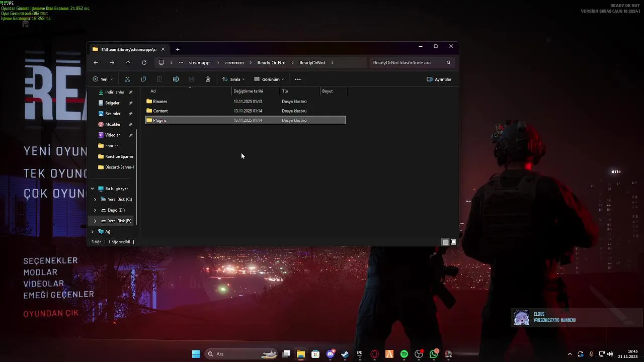
Task: Show hidden system tray icons chevron
Action: point(570,354)
